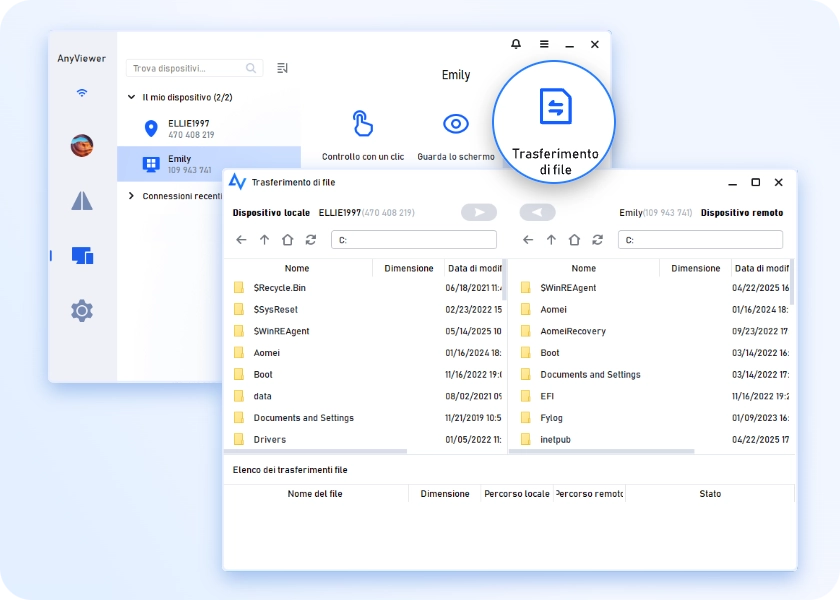Go to home folder on remote panel

(574, 240)
